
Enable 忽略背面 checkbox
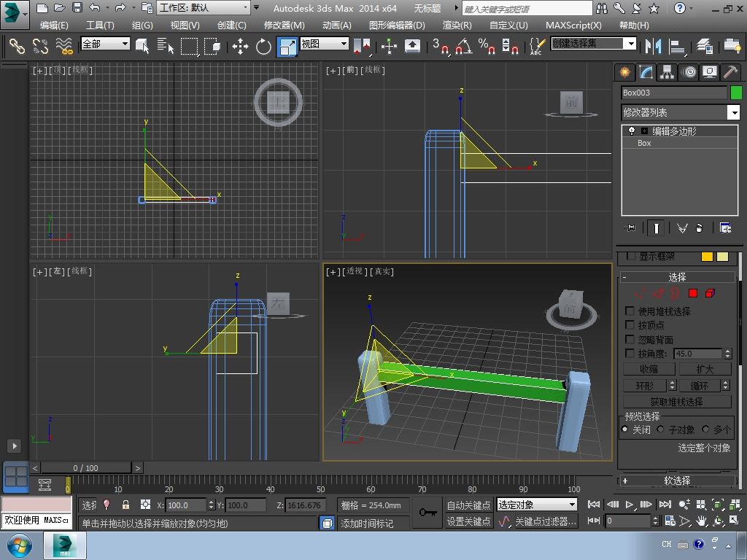coord(630,339)
